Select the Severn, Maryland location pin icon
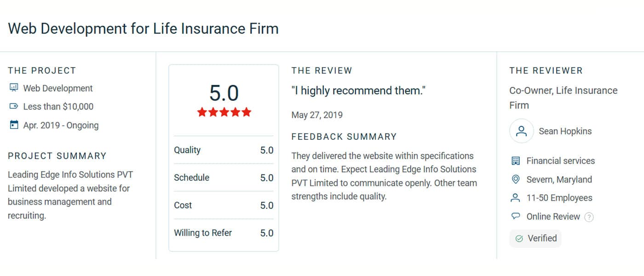The image size is (644, 276). pos(516,179)
